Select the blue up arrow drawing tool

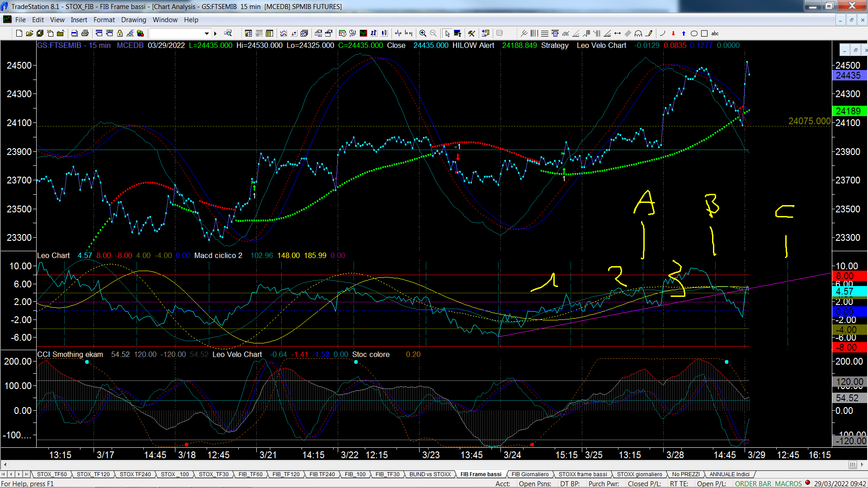[x=684, y=33]
